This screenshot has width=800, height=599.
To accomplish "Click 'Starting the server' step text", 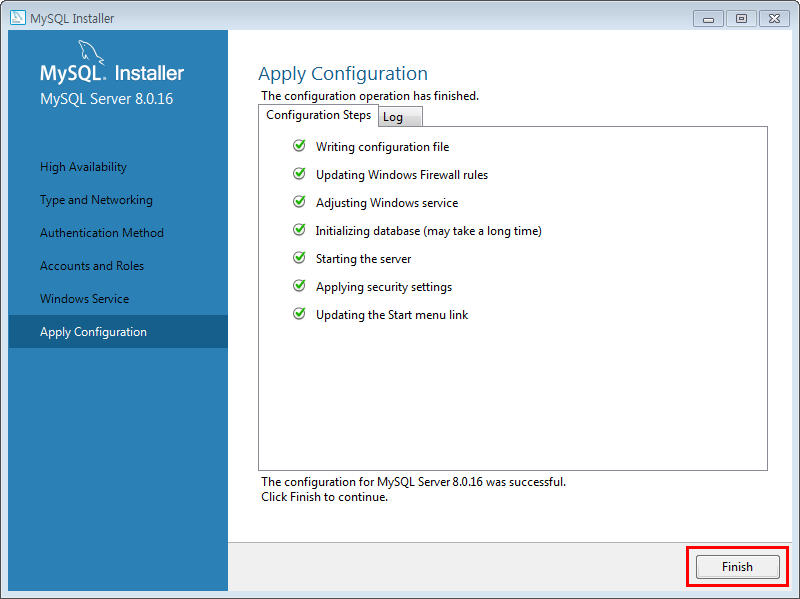I will pos(363,259).
